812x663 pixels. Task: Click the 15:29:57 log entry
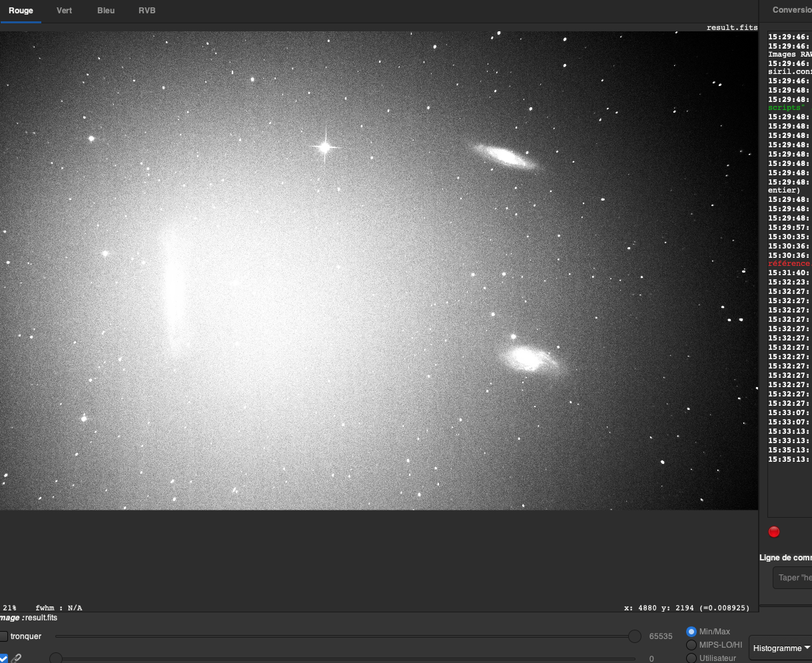tap(789, 227)
